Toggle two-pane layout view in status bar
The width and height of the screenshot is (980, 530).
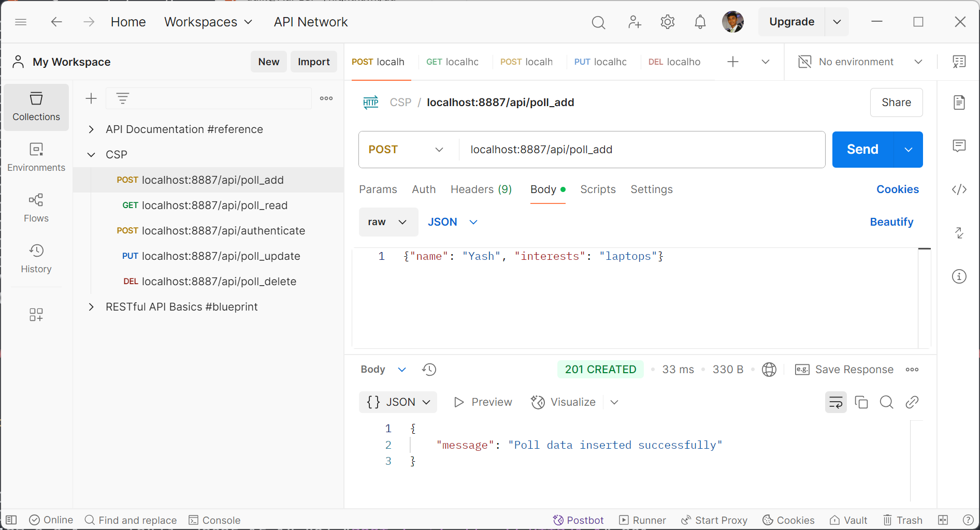(943, 520)
